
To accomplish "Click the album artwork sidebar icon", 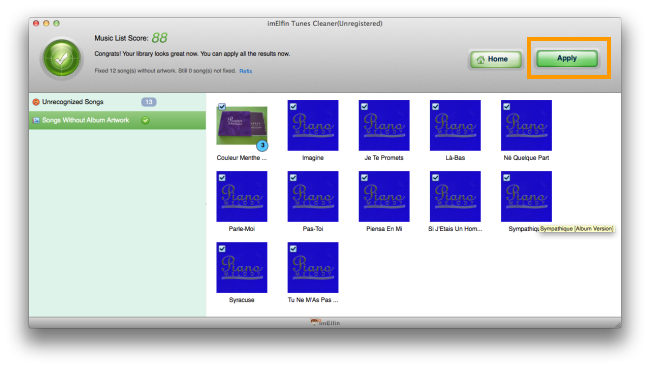I will 36,120.
